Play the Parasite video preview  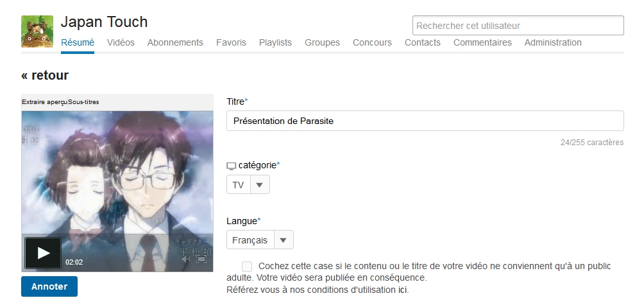click(x=43, y=253)
